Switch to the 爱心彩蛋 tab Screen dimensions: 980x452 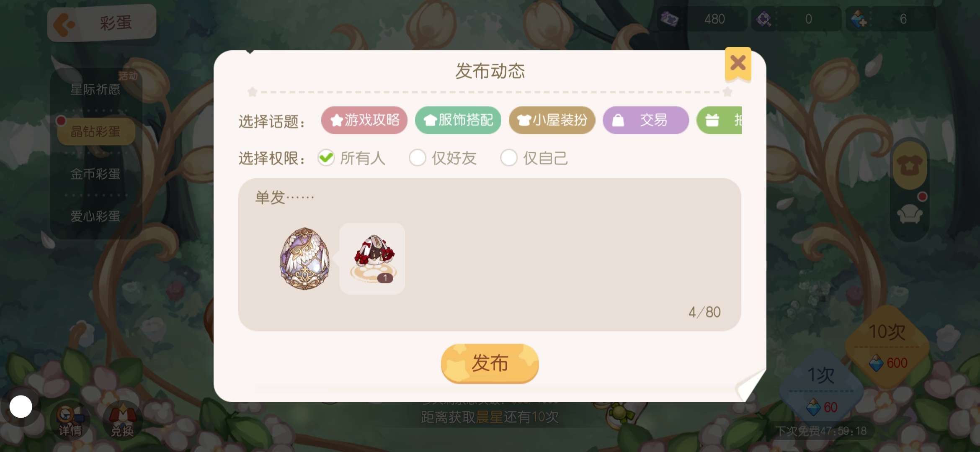pos(95,216)
